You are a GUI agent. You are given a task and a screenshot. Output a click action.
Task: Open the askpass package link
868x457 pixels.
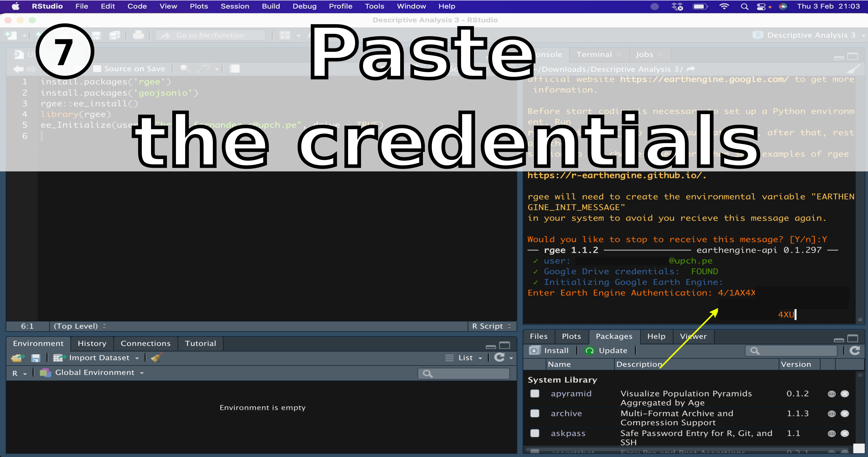pyautogui.click(x=568, y=433)
